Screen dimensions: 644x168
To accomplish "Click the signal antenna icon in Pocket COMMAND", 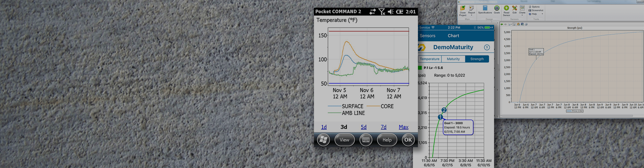I will point(382,12).
